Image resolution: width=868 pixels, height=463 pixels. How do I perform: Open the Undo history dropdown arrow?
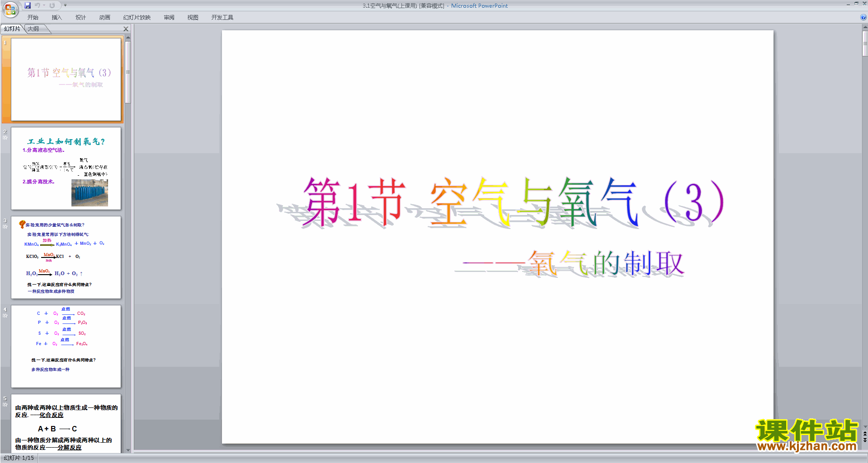click(43, 5)
